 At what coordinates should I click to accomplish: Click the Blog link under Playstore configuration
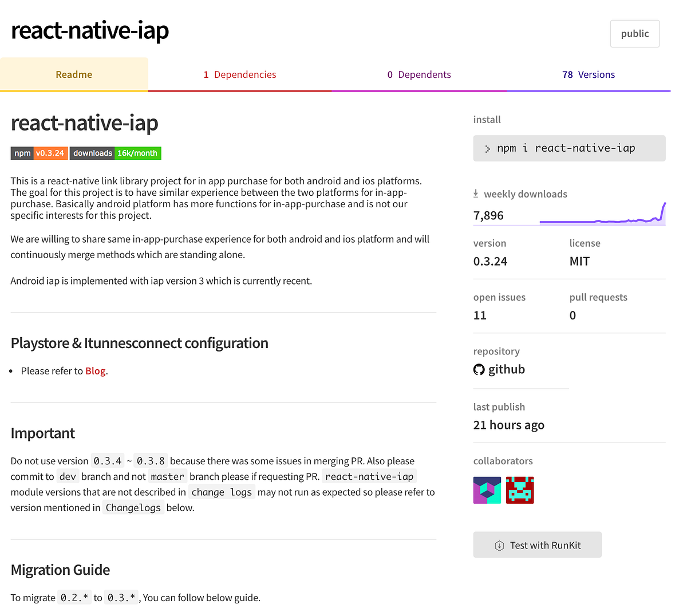(x=95, y=370)
